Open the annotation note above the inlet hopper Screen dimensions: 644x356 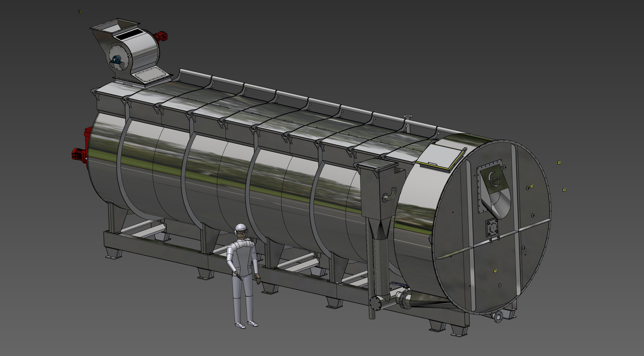81,11
